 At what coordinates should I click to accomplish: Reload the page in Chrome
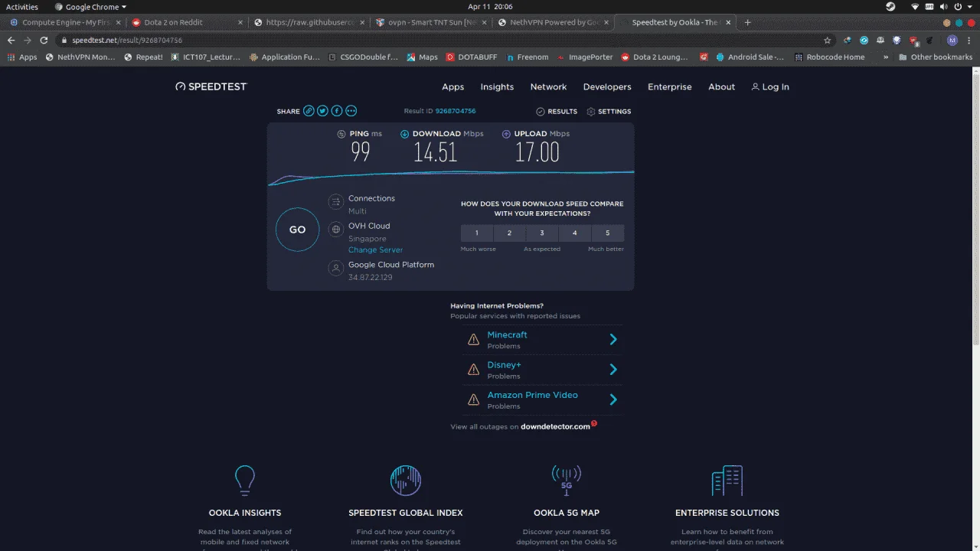pos(44,40)
